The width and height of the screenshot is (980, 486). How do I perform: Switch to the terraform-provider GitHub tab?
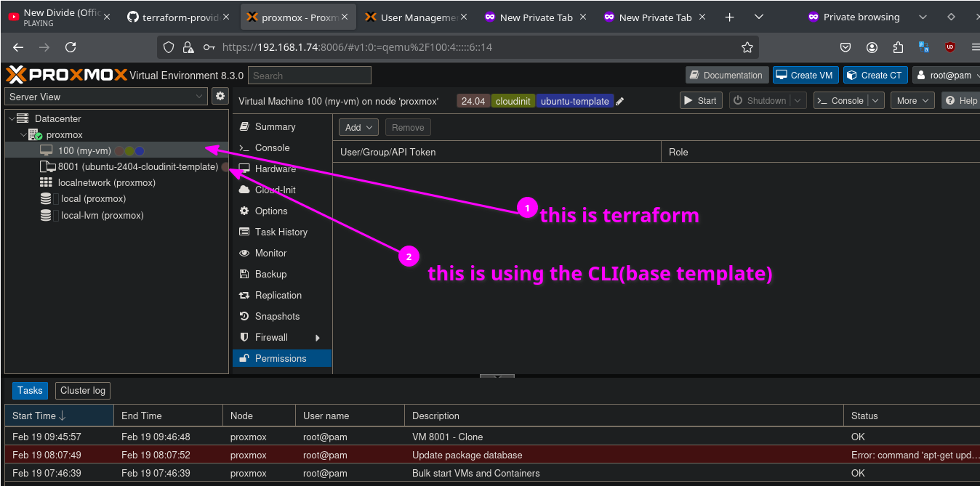(173, 17)
